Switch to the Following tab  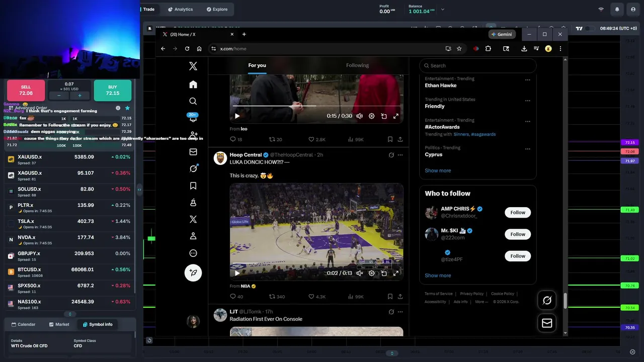[x=357, y=65]
